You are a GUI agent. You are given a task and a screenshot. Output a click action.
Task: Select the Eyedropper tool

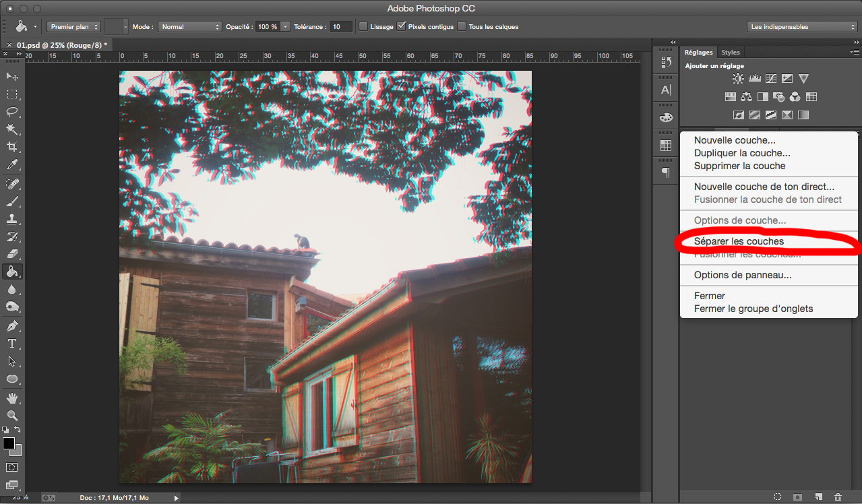(12, 164)
